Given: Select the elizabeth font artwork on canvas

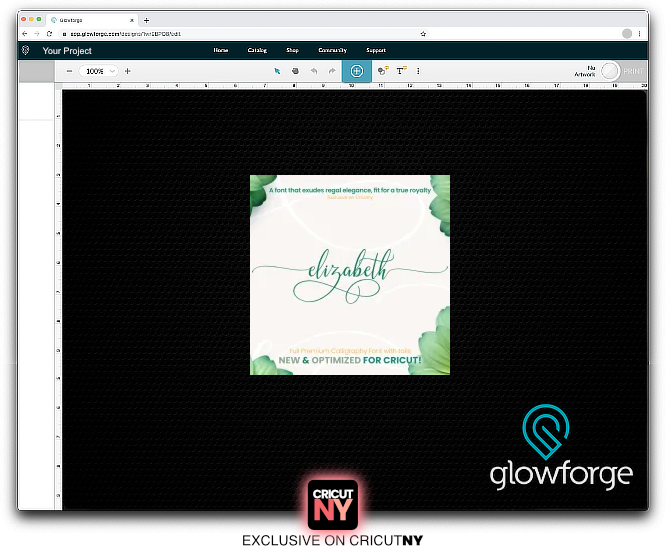Looking at the screenshot, I should click(x=350, y=275).
